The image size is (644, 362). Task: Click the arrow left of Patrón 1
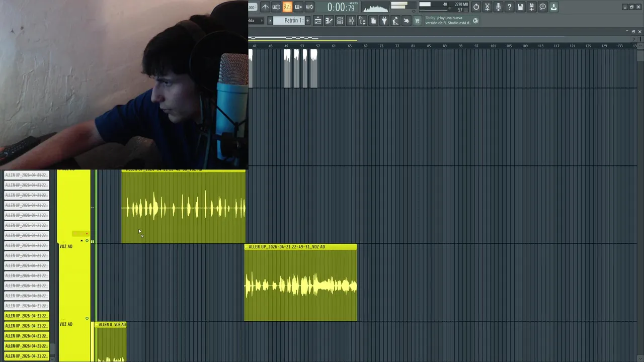[x=270, y=21]
